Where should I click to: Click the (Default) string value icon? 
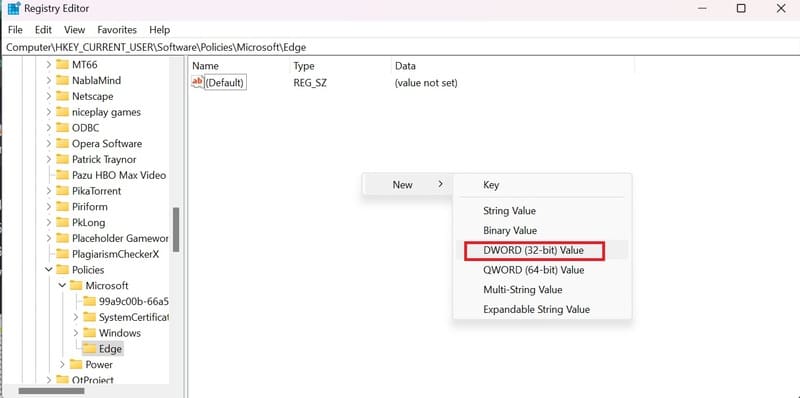click(x=197, y=82)
